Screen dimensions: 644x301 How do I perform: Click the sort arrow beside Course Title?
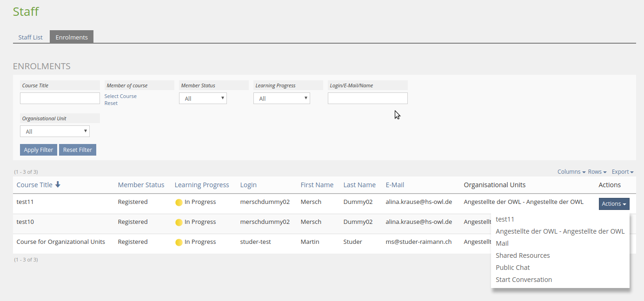pos(58,184)
